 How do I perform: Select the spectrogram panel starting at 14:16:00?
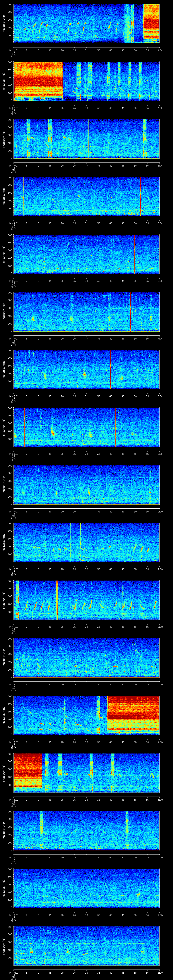[86, 888]
